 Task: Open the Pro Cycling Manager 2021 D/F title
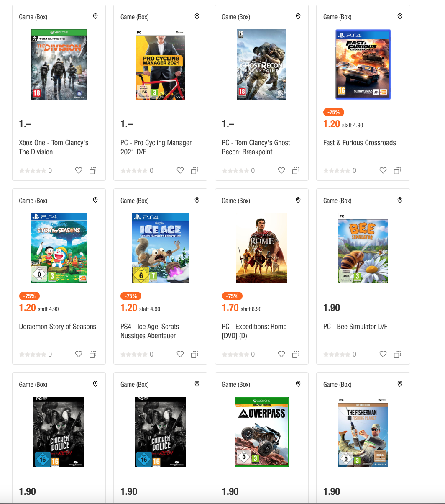click(156, 147)
